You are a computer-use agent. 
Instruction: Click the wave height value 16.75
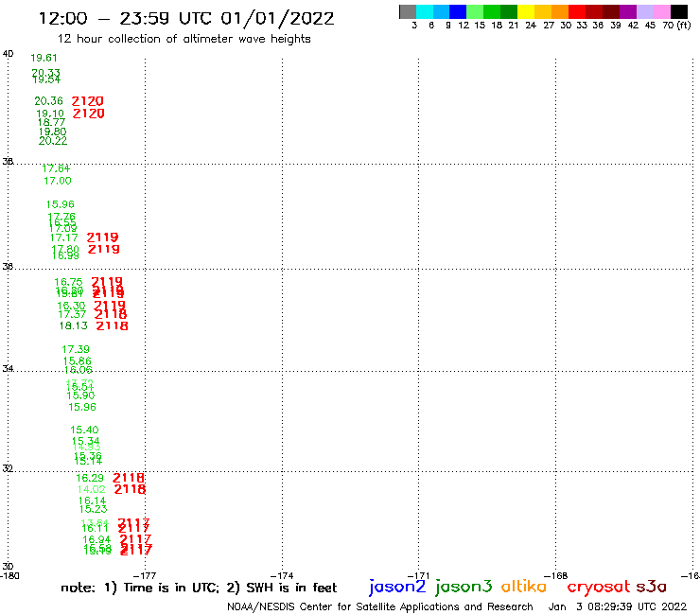[x=68, y=282]
